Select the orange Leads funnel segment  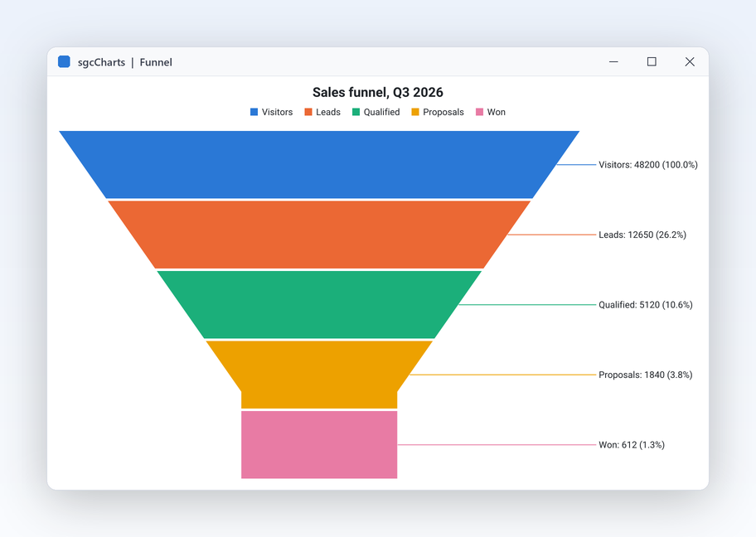pyautogui.click(x=319, y=235)
